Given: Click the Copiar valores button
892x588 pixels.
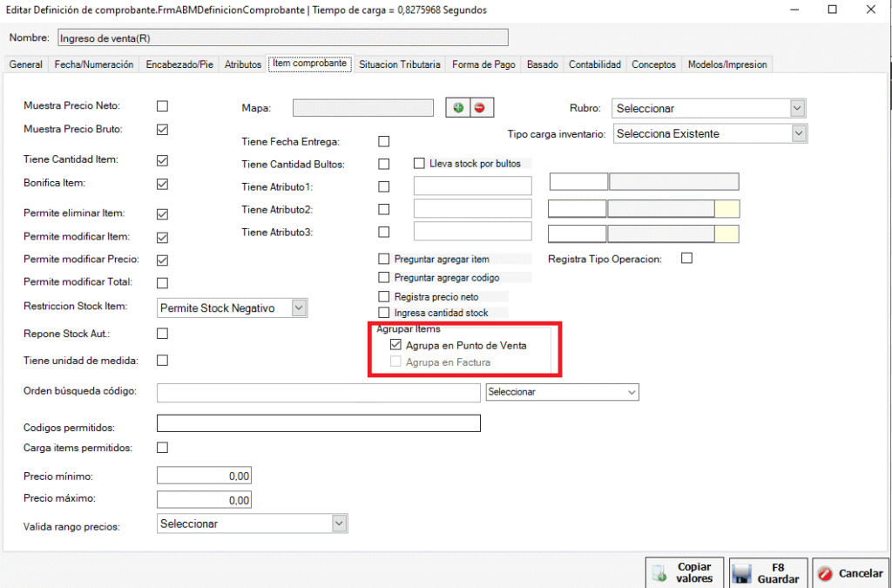Looking at the screenshot, I should (684, 572).
